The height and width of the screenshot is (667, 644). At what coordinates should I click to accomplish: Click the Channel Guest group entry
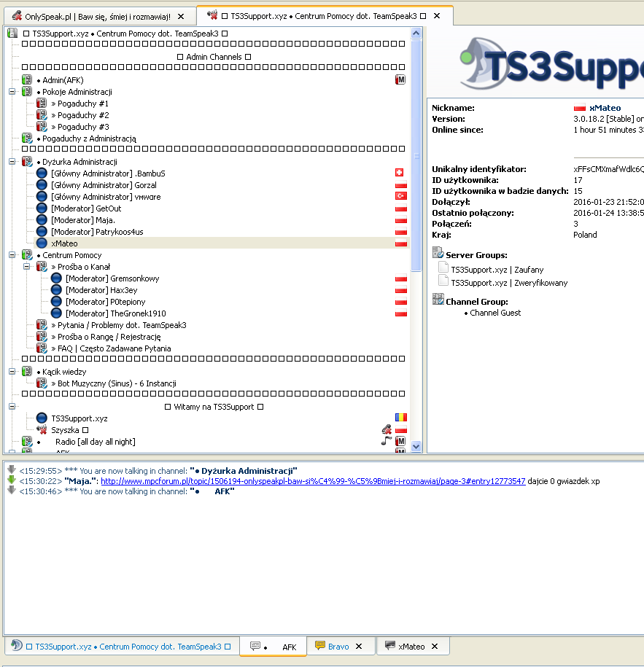pos(495,313)
